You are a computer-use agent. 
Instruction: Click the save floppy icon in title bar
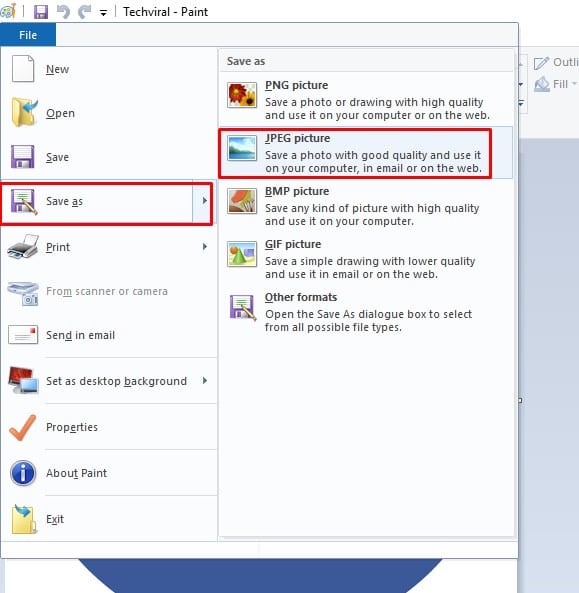coord(41,12)
